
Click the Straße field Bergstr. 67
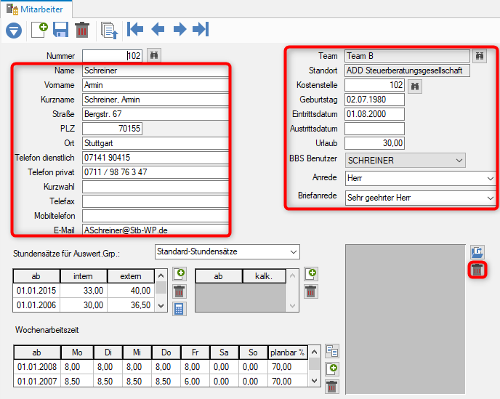coord(155,114)
